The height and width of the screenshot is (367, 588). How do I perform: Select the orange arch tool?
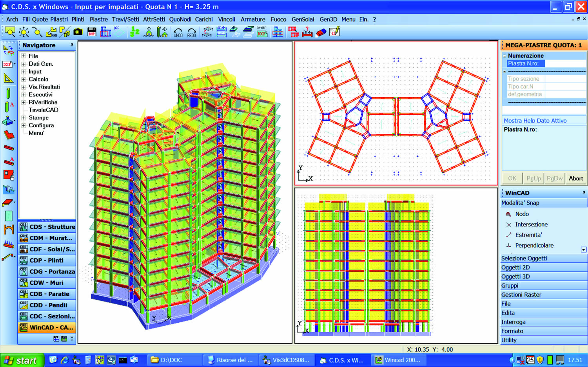8,230
